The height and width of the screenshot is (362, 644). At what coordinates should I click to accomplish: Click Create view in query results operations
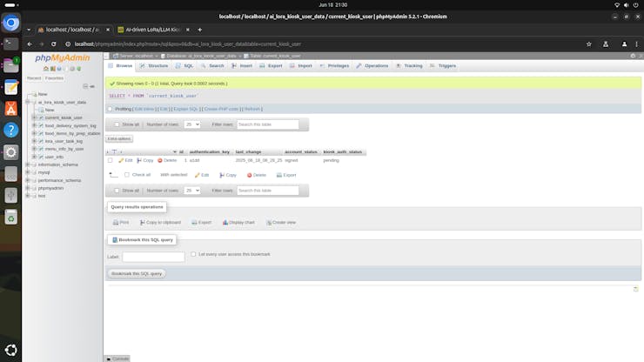pos(281,222)
